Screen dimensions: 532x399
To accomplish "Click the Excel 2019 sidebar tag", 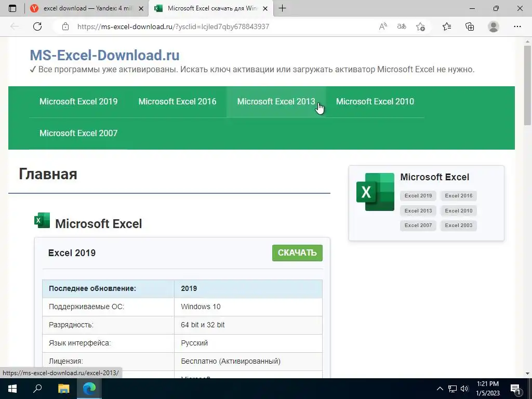I will click(x=418, y=196).
